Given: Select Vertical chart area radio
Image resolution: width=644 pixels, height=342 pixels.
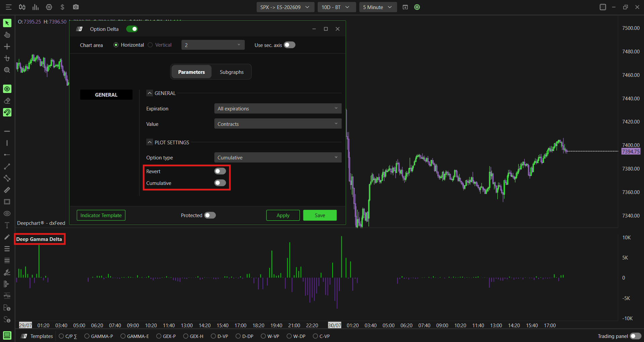Looking at the screenshot, I should point(150,45).
